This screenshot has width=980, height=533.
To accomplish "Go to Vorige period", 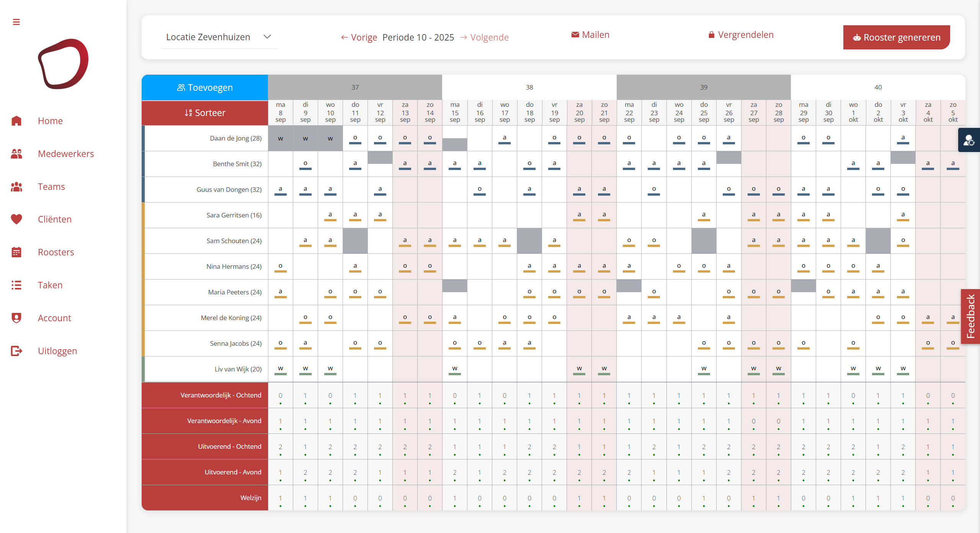I will (x=359, y=38).
